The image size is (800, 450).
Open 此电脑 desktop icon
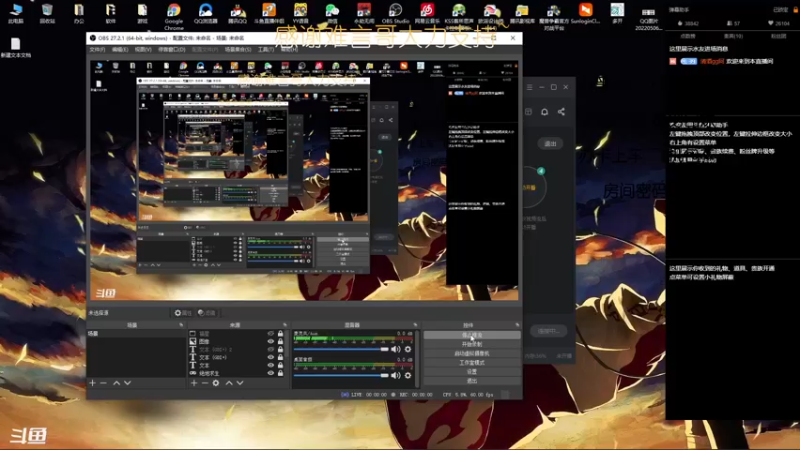tap(16, 14)
